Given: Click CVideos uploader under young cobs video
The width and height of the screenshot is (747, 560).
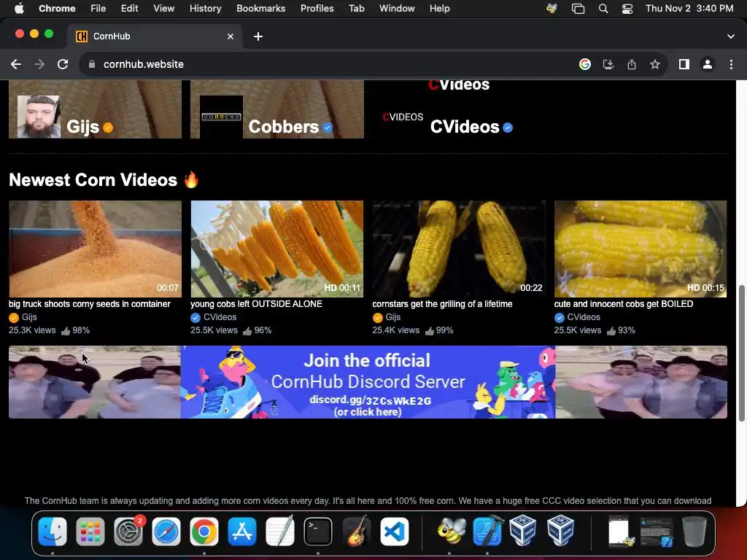Looking at the screenshot, I should pyautogui.click(x=220, y=317).
